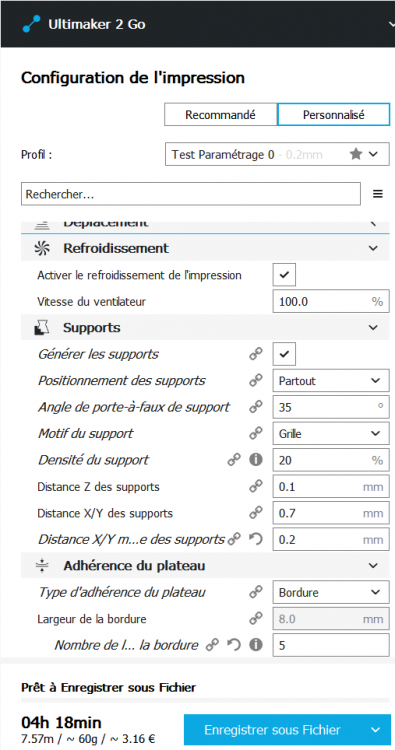Uncheck Activer le refroidissement de l'impression

[x=284, y=275]
